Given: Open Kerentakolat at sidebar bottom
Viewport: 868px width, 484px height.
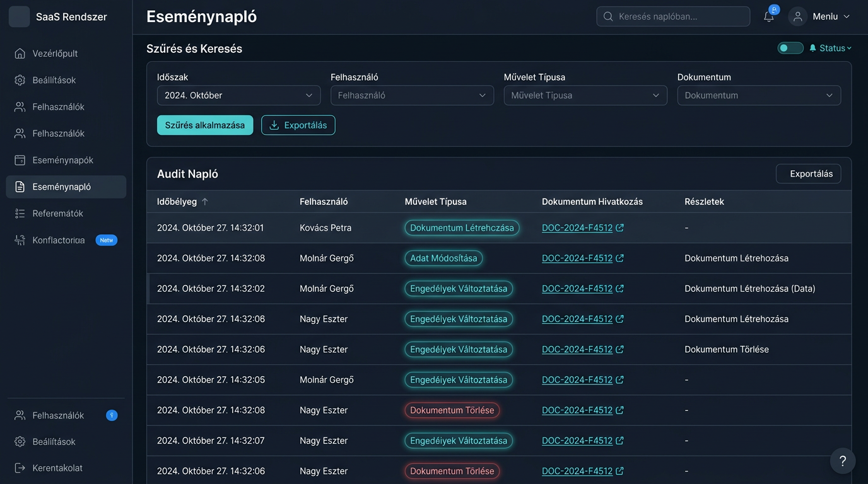Looking at the screenshot, I should 66,468.
